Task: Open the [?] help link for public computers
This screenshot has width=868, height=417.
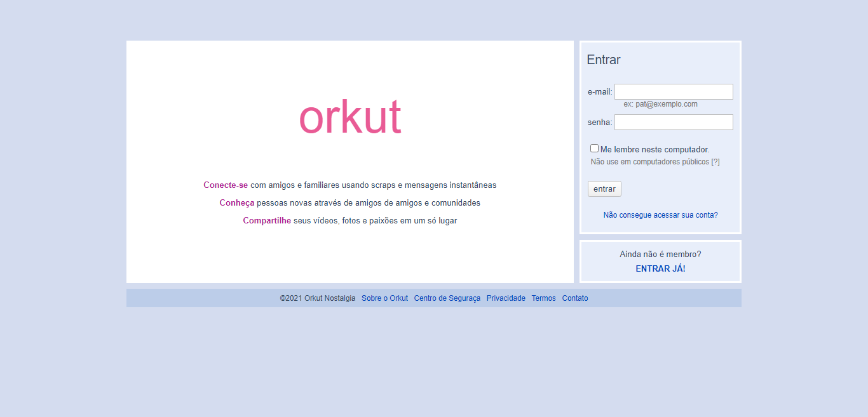Action: (715, 162)
